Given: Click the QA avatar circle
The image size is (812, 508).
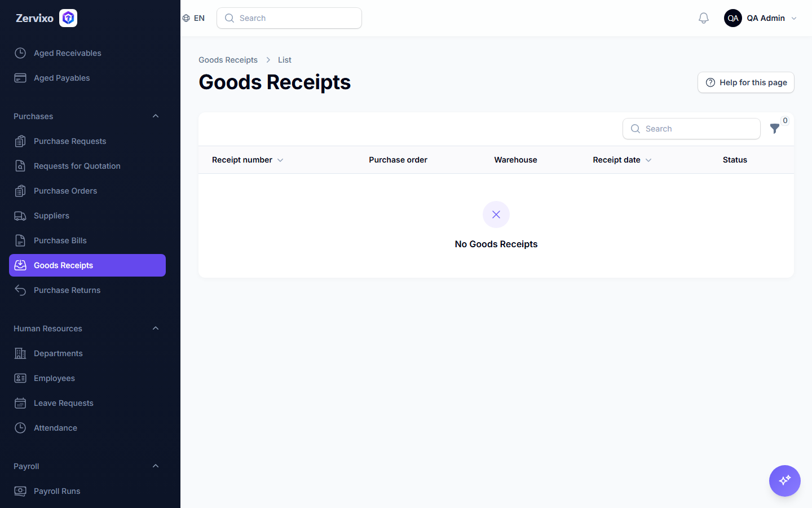Looking at the screenshot, I should [x=733, y=18].
